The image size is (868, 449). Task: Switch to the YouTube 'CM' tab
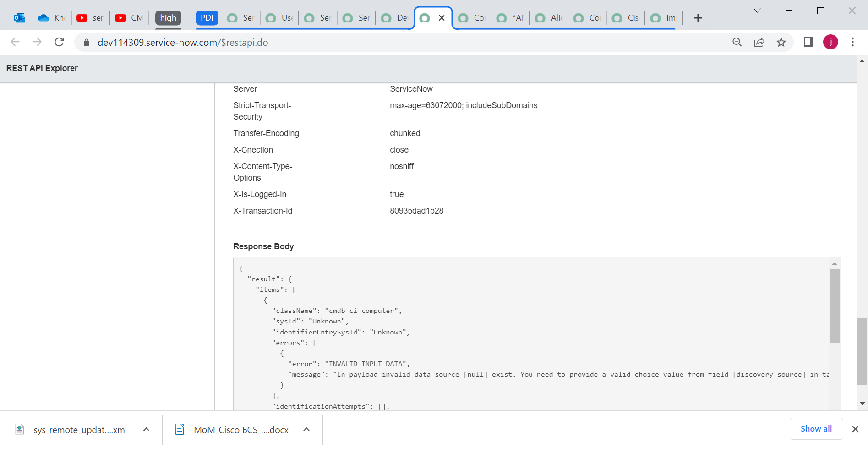coord(128,18)
